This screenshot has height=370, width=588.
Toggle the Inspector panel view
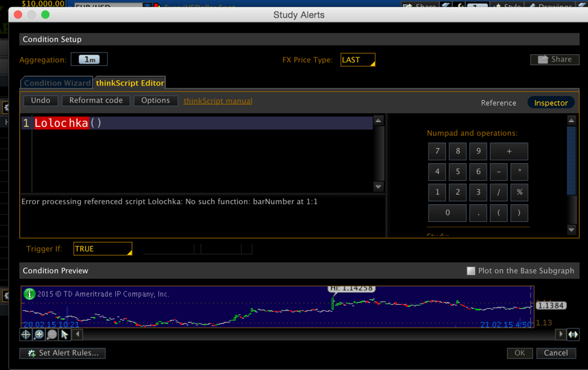point(551,103)
